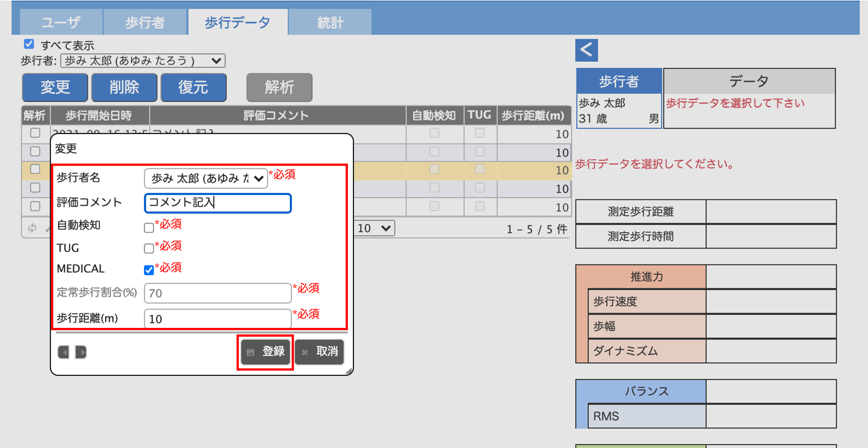Click previous record arrow in dialog

[x=63, y=352]
